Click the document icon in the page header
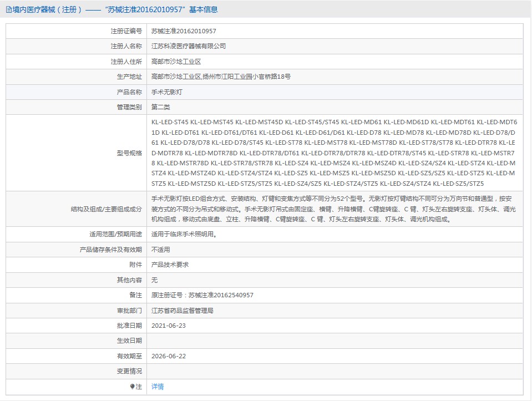Viewport: 532px width, 401px height. pyautogui.click(x=8, y=9)
